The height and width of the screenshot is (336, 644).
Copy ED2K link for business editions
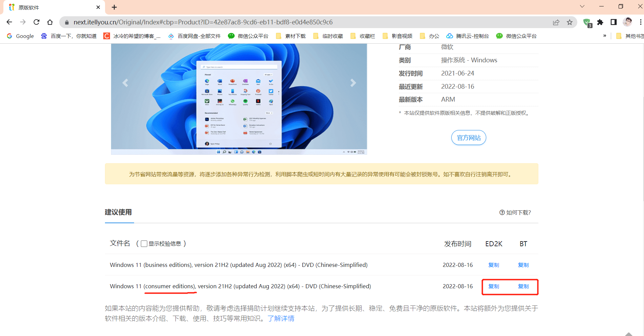click(x=494, y=265)
